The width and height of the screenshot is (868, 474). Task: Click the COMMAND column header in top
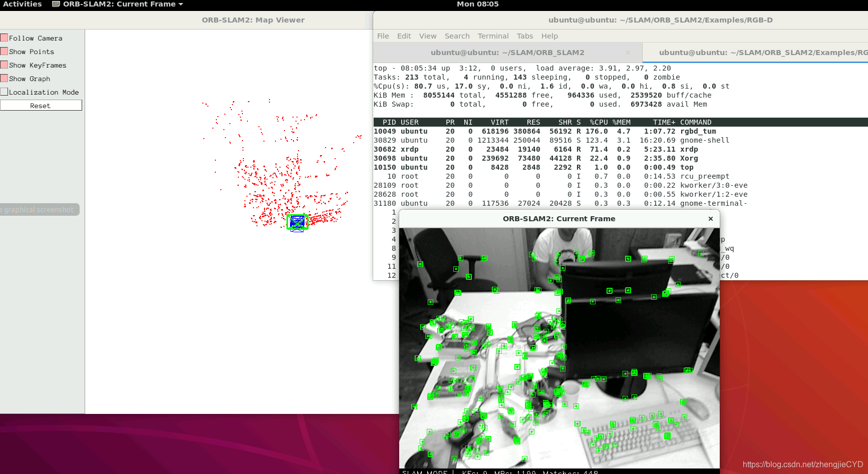pos(696,122)
